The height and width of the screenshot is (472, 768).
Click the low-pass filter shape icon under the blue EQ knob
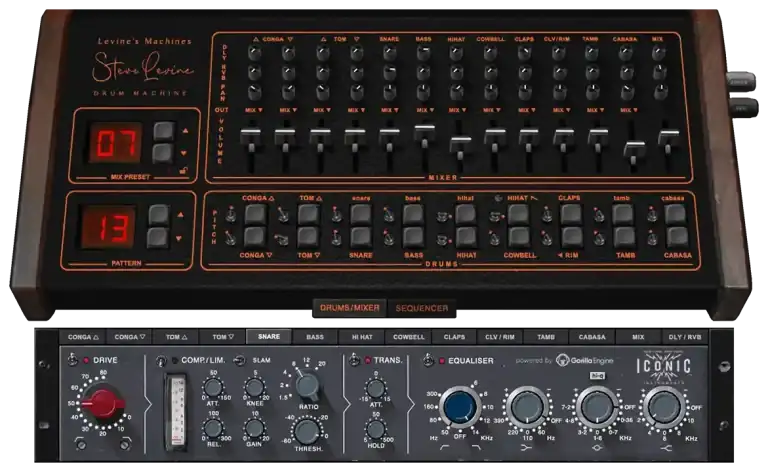point(477,448)
